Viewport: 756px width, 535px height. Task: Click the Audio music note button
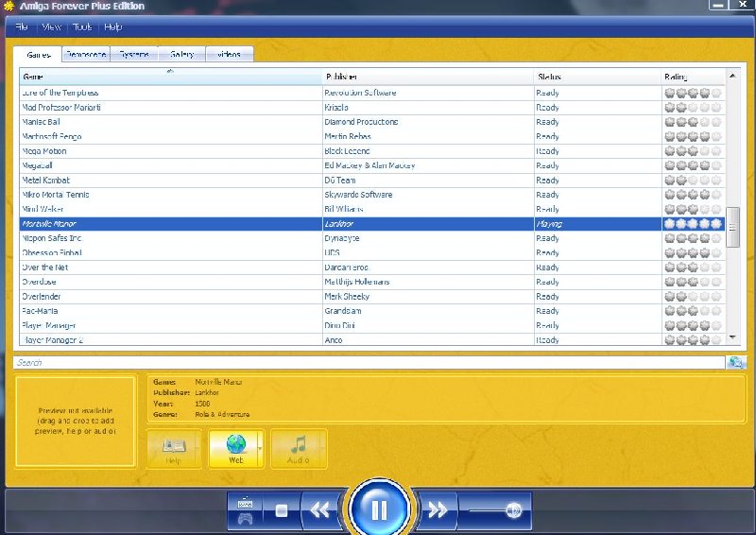click(299, 449)
